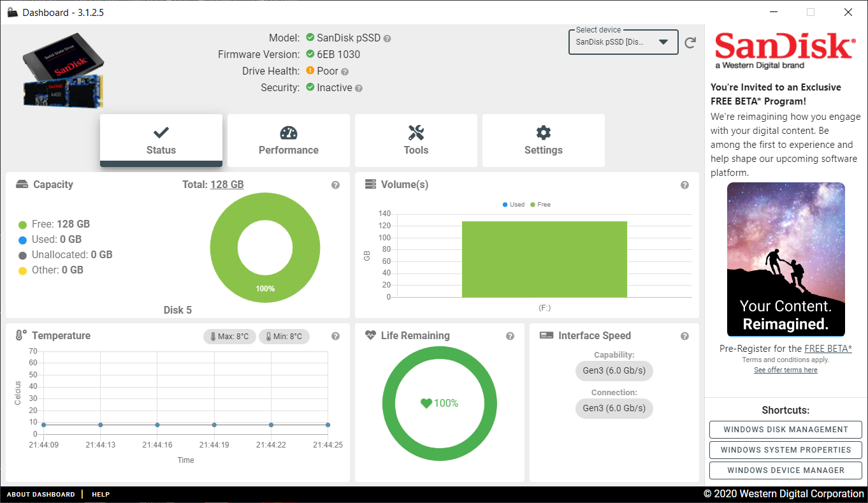Viewport: 868px width, 503px height.
Task: Open the Tools tab
Action: (416, 140)
